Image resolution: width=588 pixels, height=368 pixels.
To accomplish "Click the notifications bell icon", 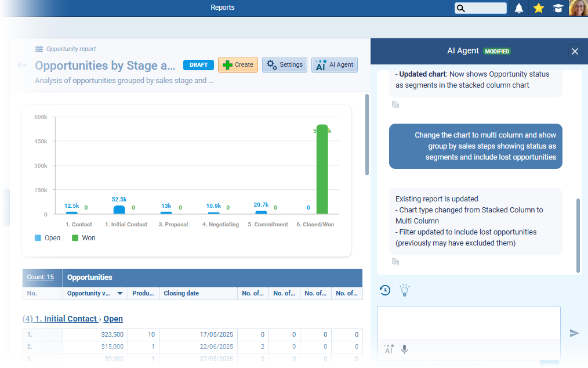I will point(519,8).
